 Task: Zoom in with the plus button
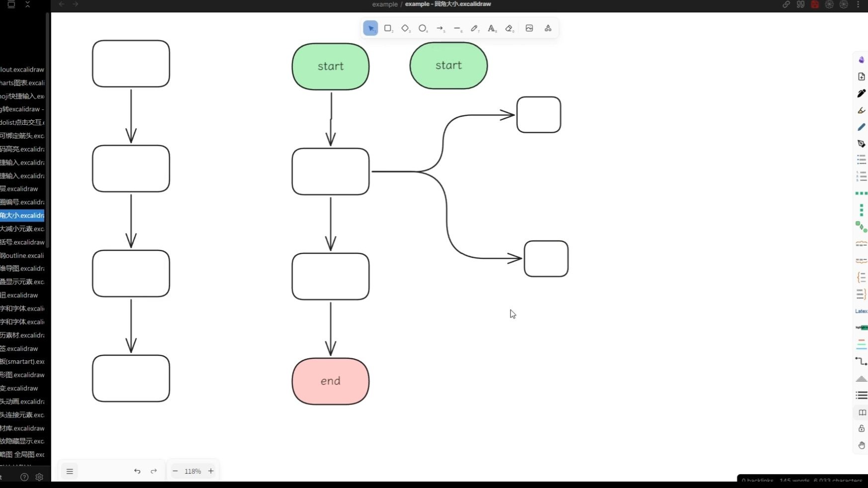[x=211, y=471]
